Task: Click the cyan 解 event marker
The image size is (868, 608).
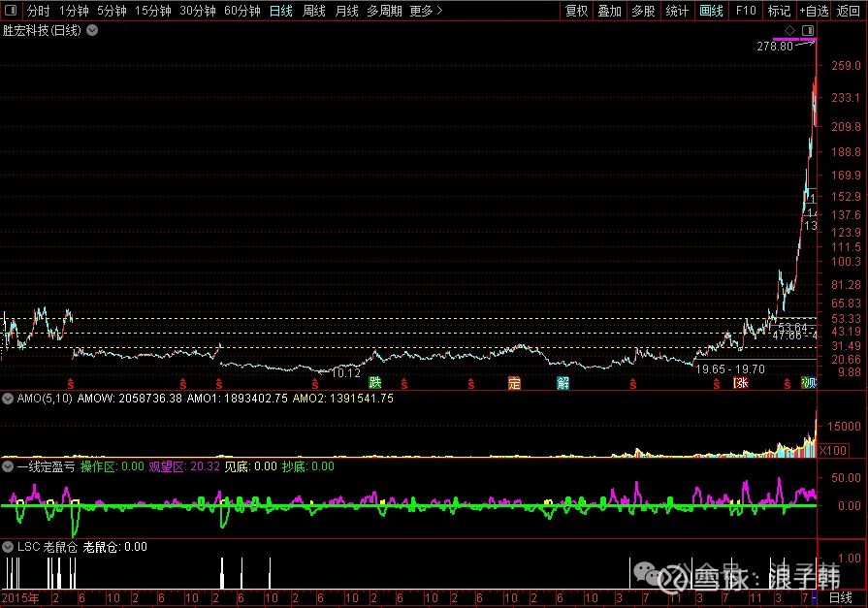Action: coord(563,383)
